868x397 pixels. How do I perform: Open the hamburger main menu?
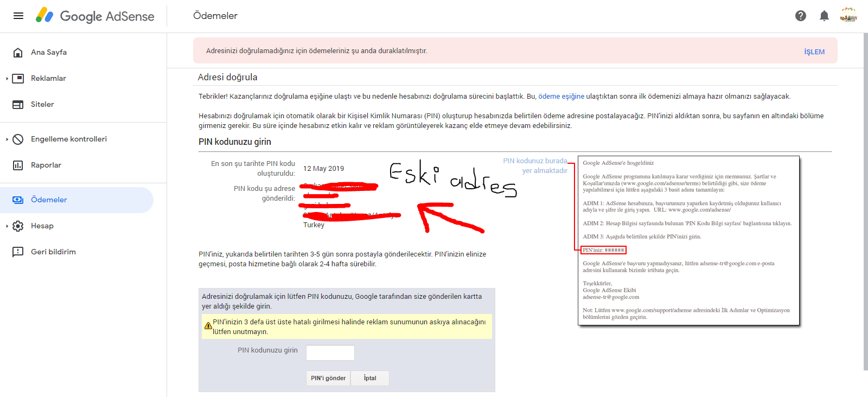click(18, 16)
